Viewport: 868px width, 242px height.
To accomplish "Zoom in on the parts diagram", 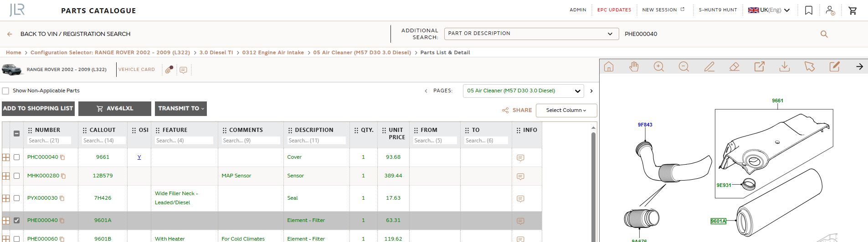I will (x=658, y=67).
